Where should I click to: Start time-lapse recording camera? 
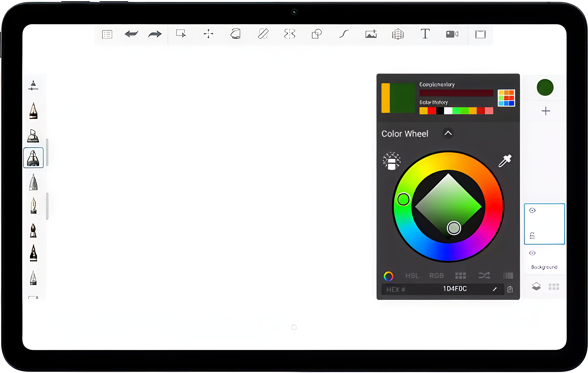[452, 34]
